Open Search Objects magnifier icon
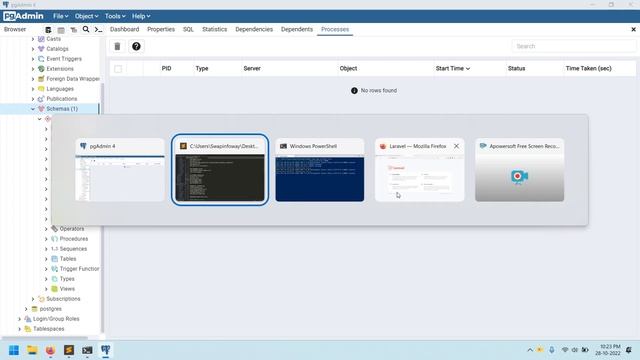Screen dimensions: 640x360 [86, 29]
